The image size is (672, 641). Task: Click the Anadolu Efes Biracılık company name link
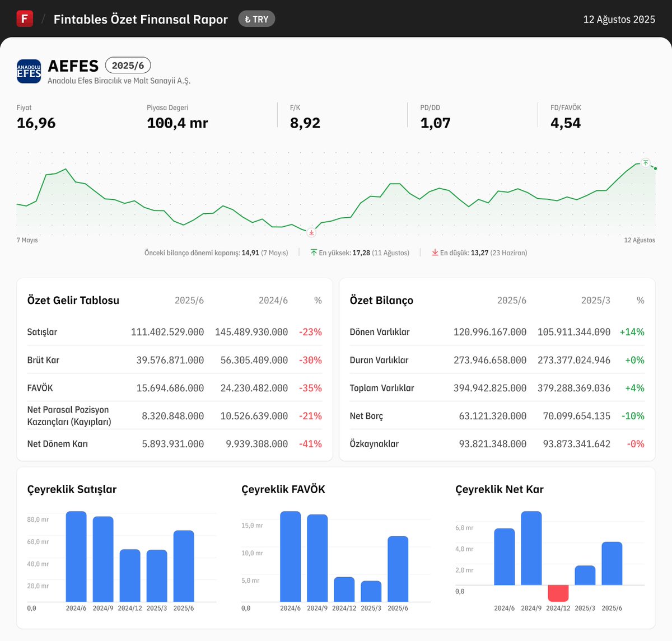(x=119, y=80)
